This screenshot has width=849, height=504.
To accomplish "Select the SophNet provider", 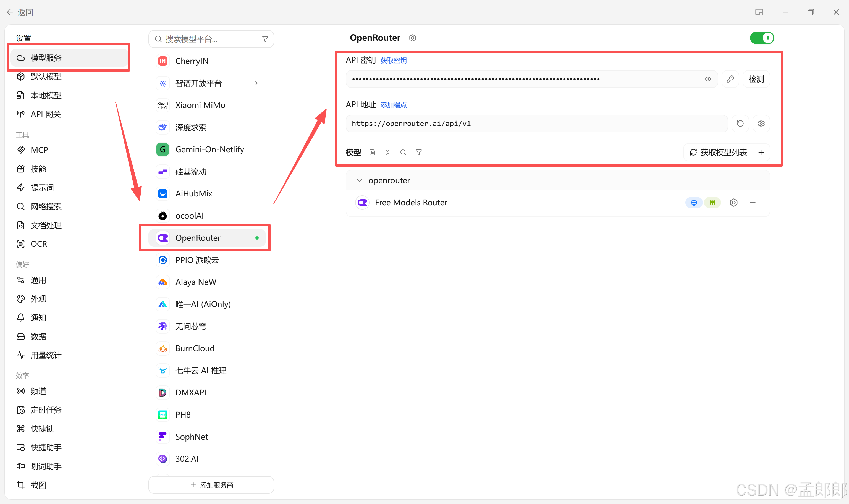I will 207,437.
